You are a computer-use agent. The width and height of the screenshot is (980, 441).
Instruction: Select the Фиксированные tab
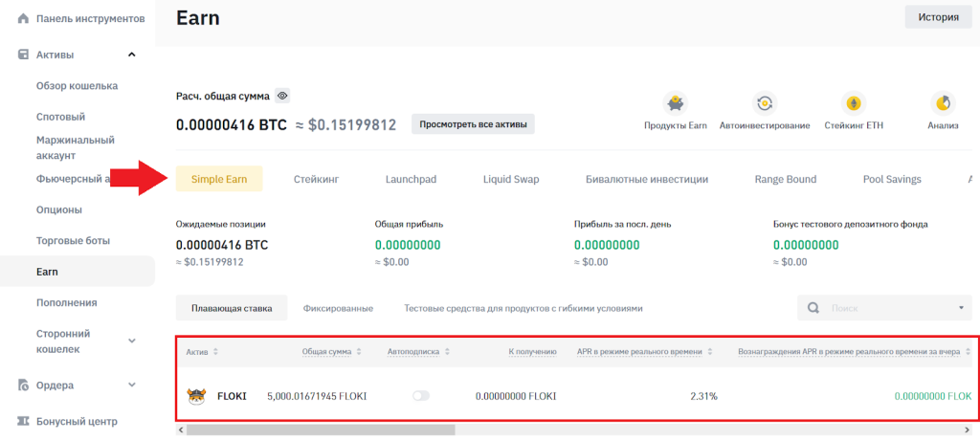[338, 308]
